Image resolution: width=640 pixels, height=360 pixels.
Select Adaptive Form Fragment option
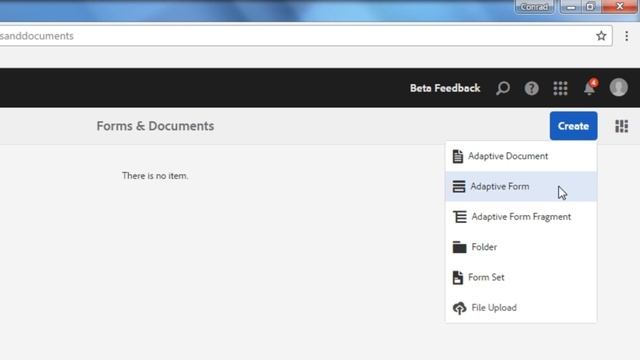coord(521,216)
